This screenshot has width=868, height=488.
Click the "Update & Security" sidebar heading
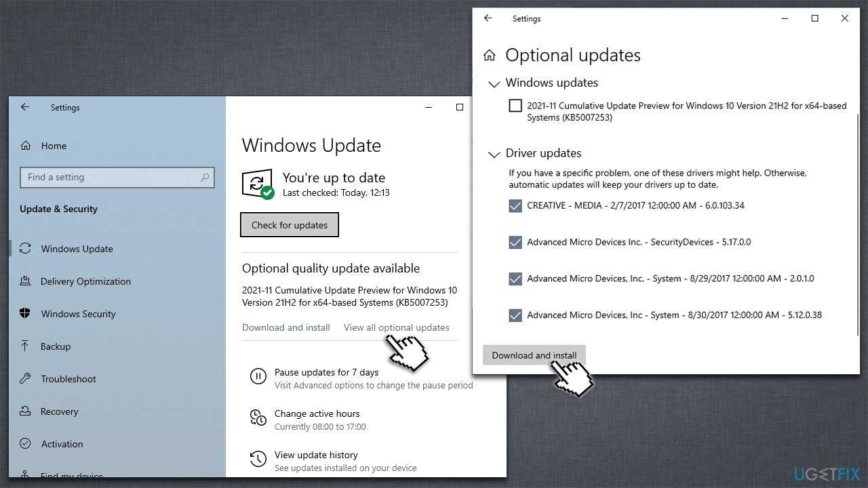58,209
